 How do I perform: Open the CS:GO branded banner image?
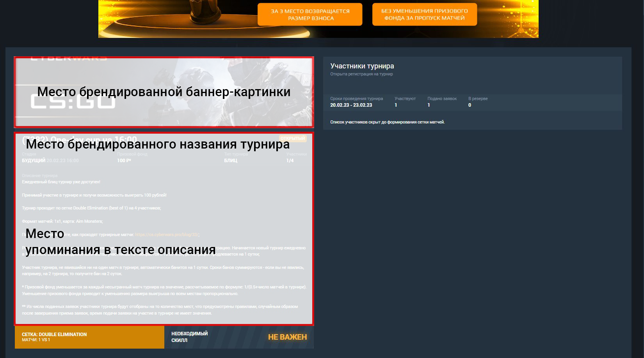[x=164, y=92]
